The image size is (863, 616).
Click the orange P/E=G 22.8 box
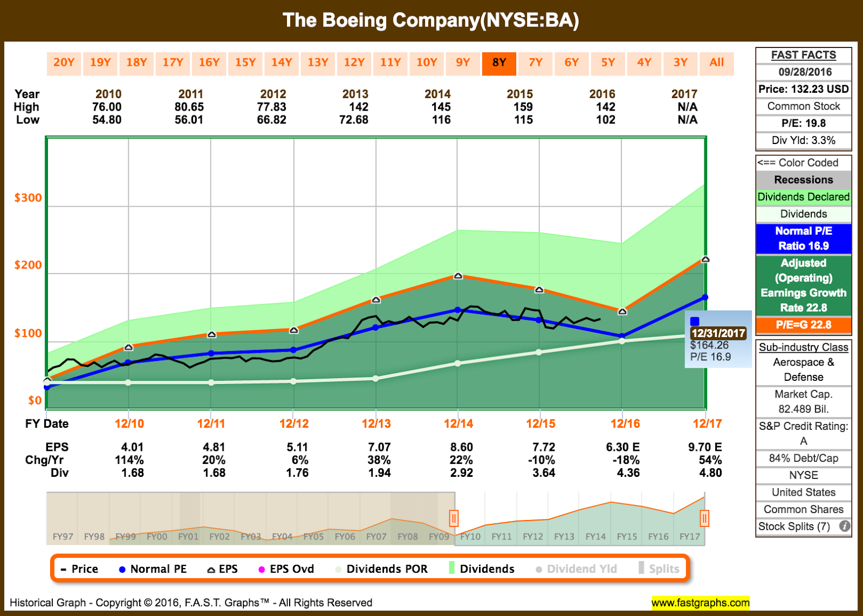(804, 325)
